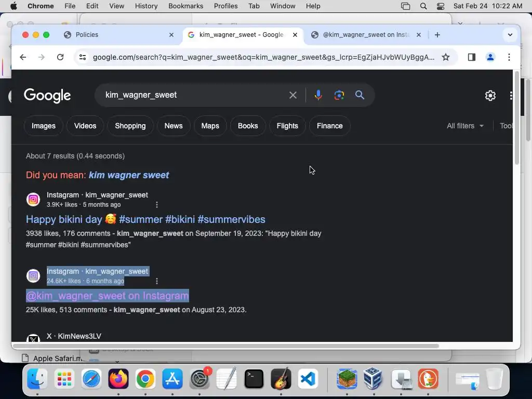Open Spotlight search in menu bar
532x399 pixels.
[x=423, y=6]
